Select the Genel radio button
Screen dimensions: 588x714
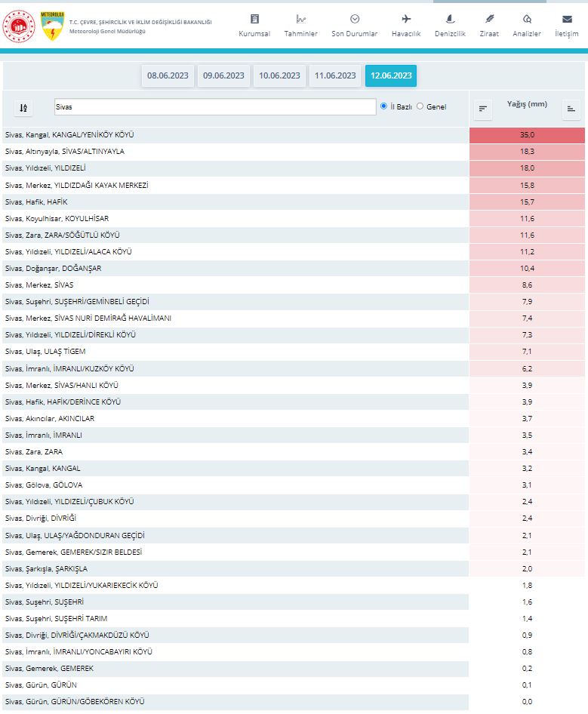[x=420, y=106]
